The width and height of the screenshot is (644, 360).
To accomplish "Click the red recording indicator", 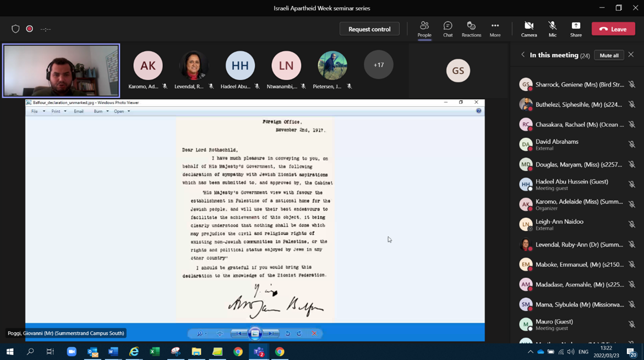I will click(x=30, y=29).
